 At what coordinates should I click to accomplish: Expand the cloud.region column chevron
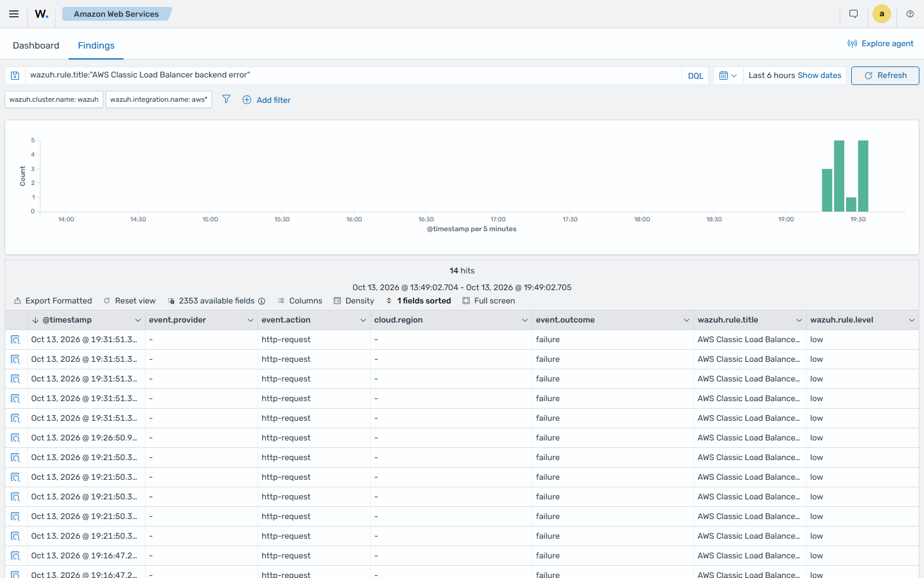coord(525,320)
